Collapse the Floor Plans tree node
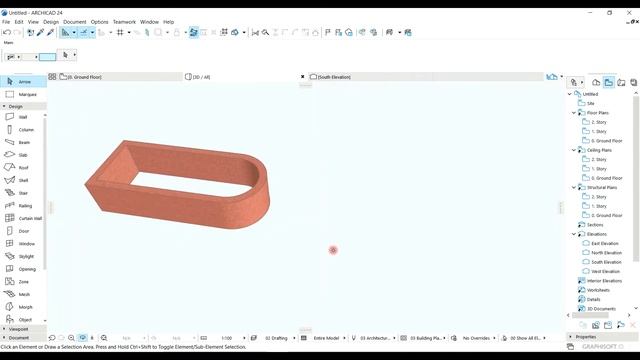This screenshot has width=640, height=360. click(573, 113)
